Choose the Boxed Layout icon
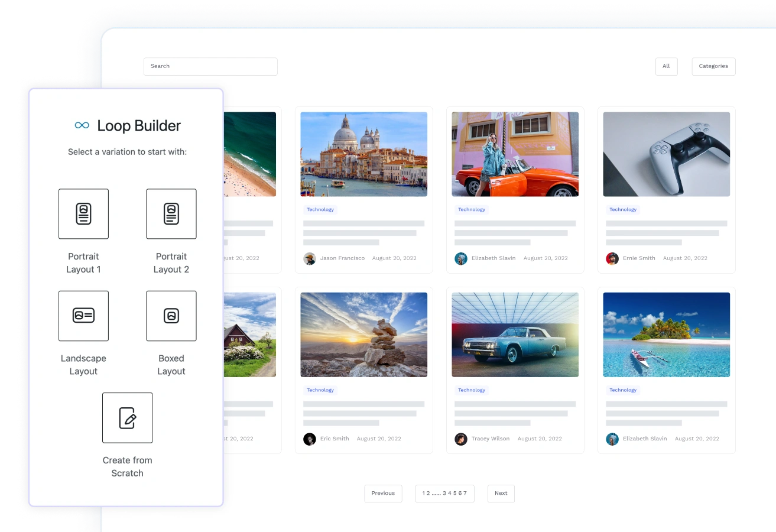This screenshot has height=532, width=776. [x=171, y=316]
